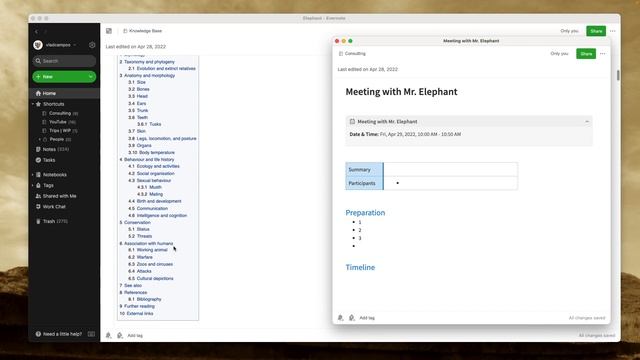Click the note title Meeting with Mr. Elephant
Viewport: 640px width, 360px height.
coord(401,91)
